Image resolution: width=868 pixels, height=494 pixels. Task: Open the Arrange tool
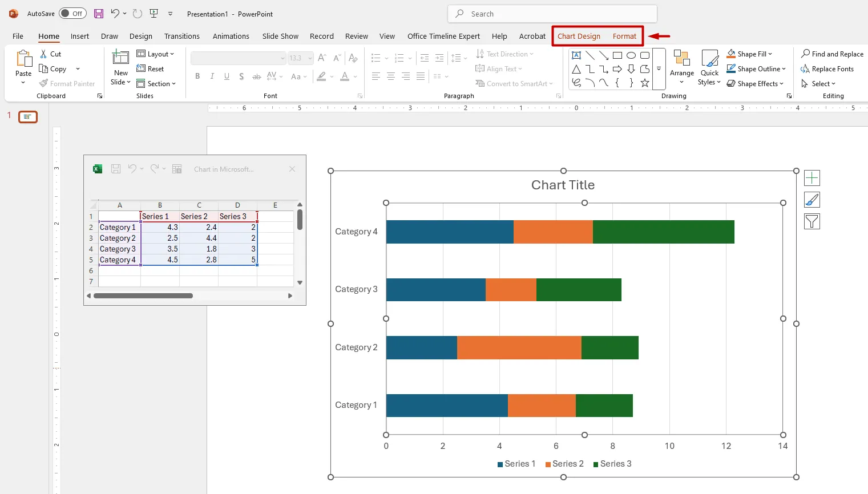coord(681,66)
